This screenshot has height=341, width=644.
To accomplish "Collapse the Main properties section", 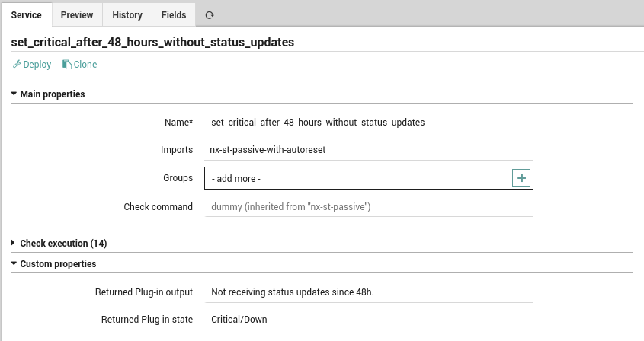I will (48, 94).
